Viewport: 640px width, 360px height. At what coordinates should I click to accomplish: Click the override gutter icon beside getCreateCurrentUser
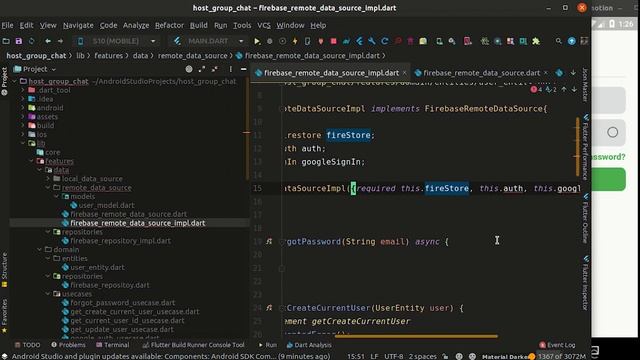tap(269, 308)
